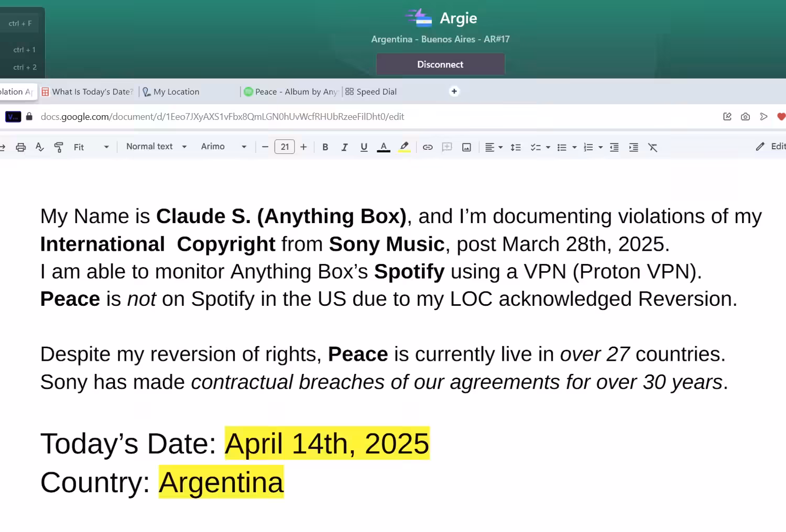The image size is (786, 532).
Task: Click the Numbered list icon
Action: [x=588, y=147]
